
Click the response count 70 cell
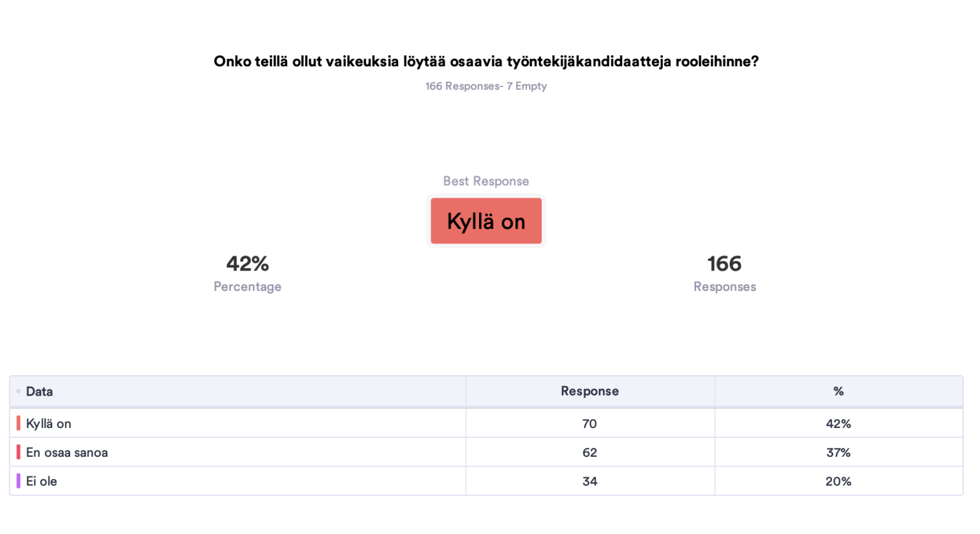pos(590,424)
